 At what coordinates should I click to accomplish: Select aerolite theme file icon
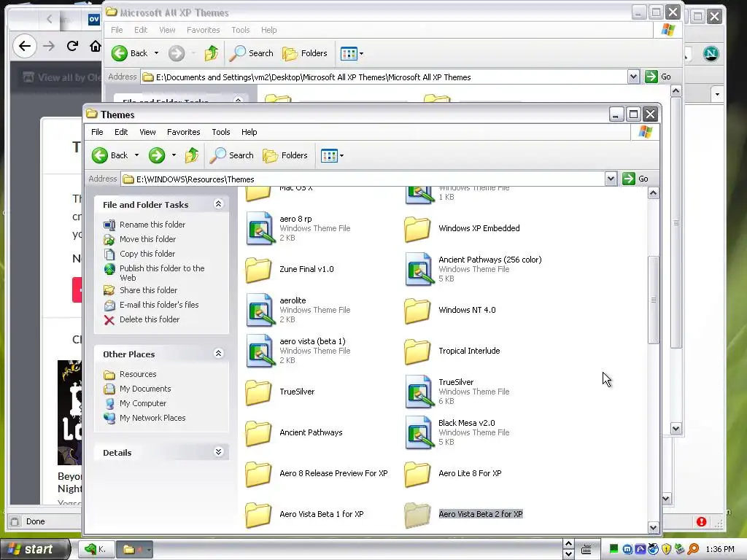pyautogui.click(x=260, y=310)
